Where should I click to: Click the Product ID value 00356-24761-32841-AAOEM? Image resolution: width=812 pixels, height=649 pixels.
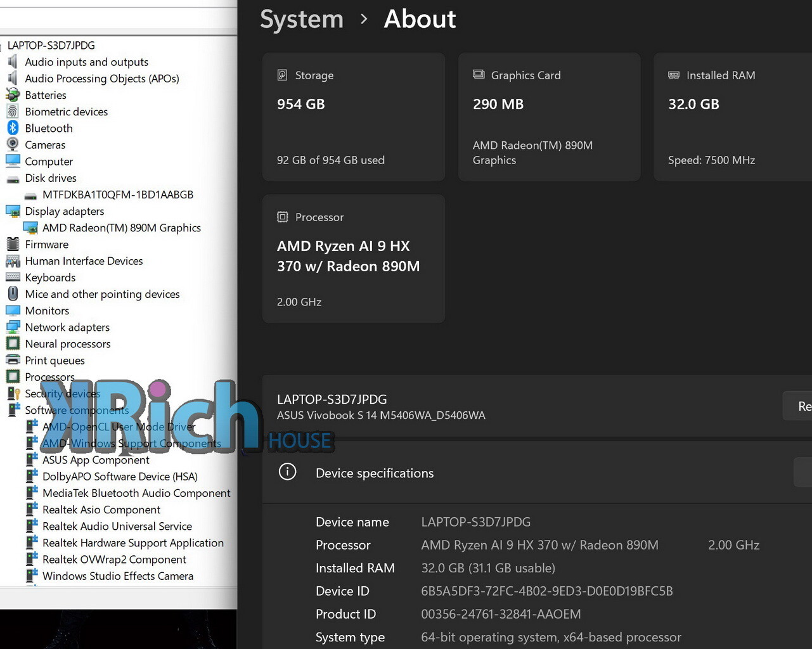coord(501,614)
